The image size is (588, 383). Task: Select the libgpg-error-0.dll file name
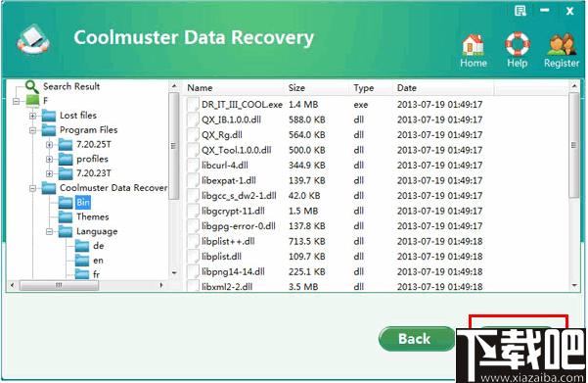[239, 226]
